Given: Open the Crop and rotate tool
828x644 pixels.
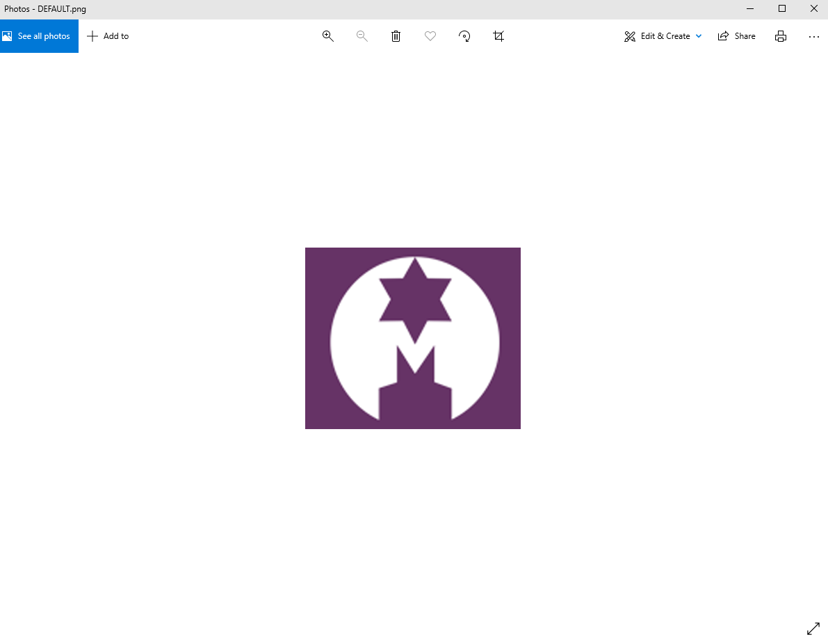Looking at the screenshot, I should pyautogui.click(x=498, y=35).
